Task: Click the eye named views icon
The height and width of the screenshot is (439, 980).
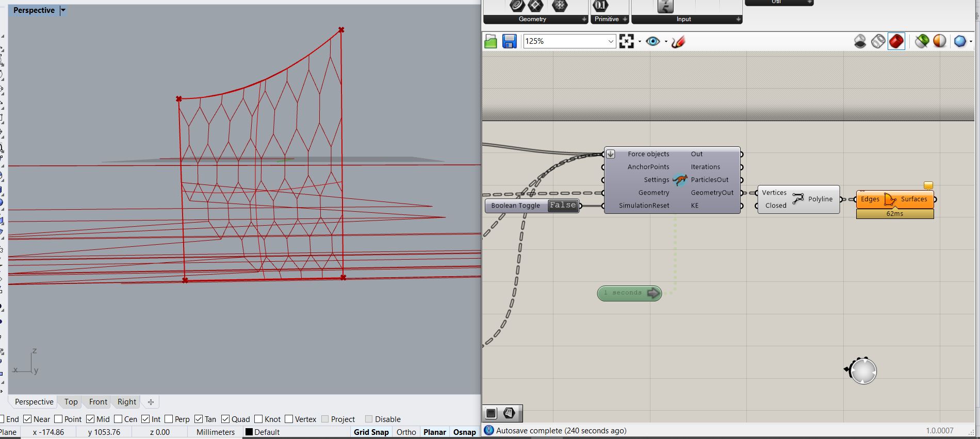Action: tap(653, 41)
